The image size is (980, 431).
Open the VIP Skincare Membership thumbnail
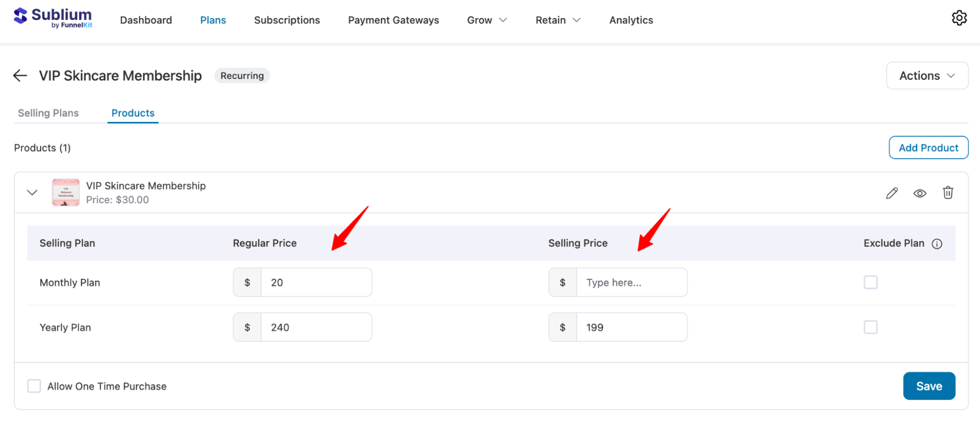(x=66, y=192)
